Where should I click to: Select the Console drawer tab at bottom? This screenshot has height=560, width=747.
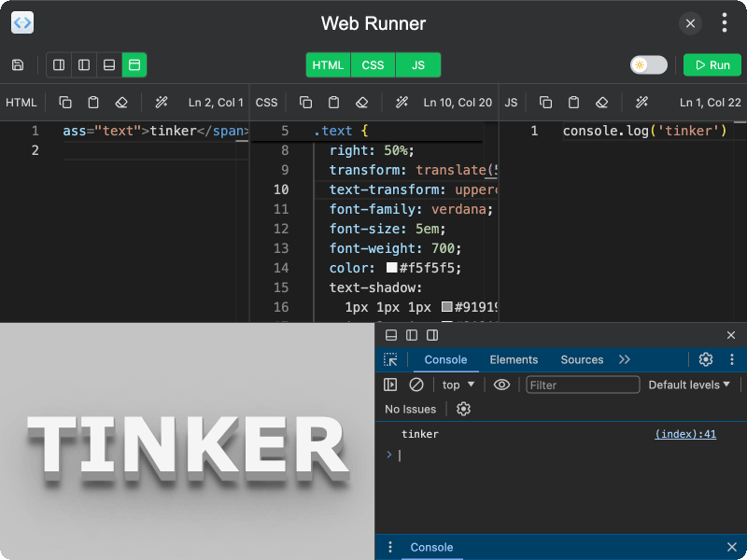pos(431,547)
